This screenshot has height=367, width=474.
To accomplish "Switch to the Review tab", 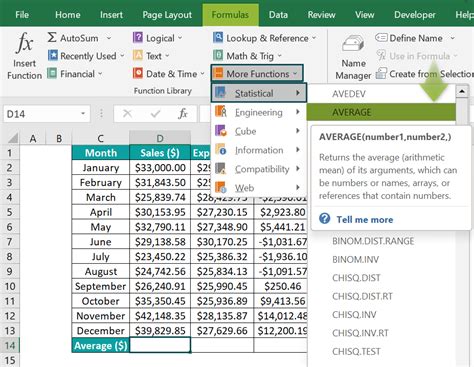I will (321, 15).
